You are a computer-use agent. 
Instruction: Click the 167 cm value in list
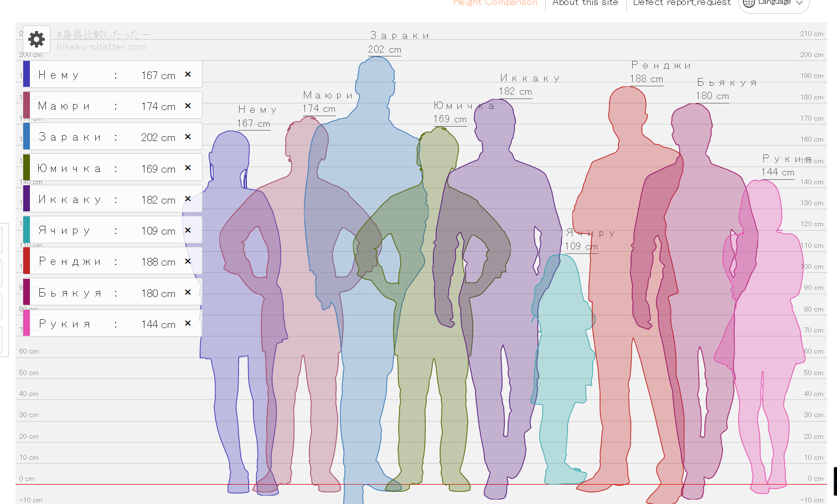(x=158, y=75)
